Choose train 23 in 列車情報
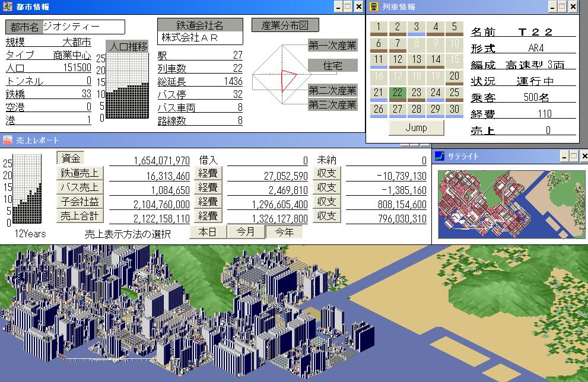Screen dimensions: 588x382 (x=417, y=94)
